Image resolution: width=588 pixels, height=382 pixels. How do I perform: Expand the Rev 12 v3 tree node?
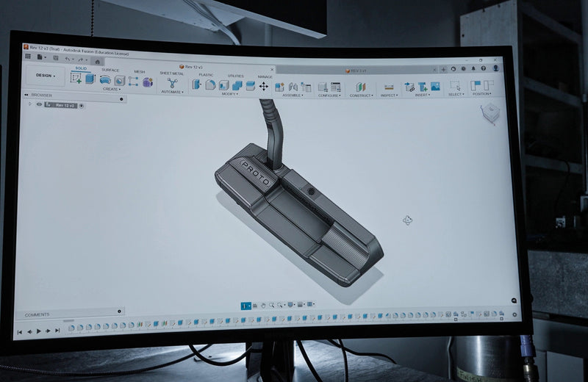pyautogui.click(x=30, y=104)
